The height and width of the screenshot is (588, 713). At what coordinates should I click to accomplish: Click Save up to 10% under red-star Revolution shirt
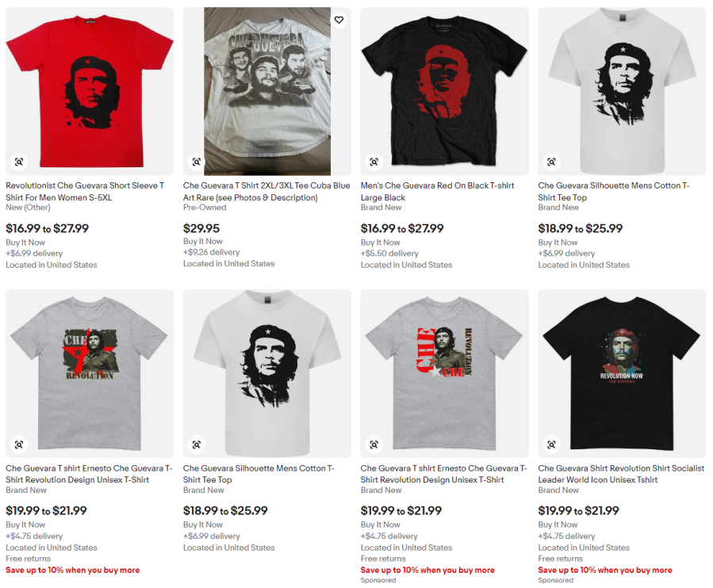(x=73, y=570)
